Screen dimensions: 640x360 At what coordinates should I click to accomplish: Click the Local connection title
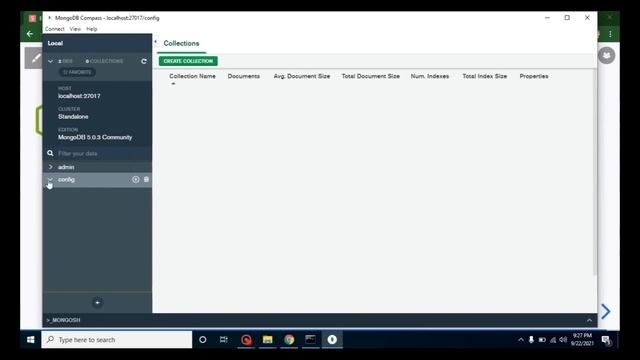(55, 43)
